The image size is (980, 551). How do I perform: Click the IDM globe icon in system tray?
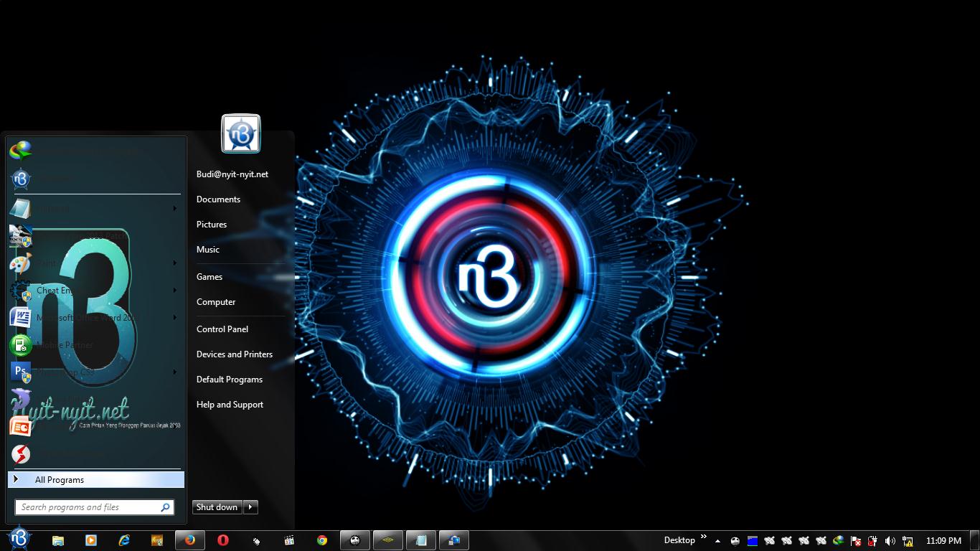[x=839, y=541]
